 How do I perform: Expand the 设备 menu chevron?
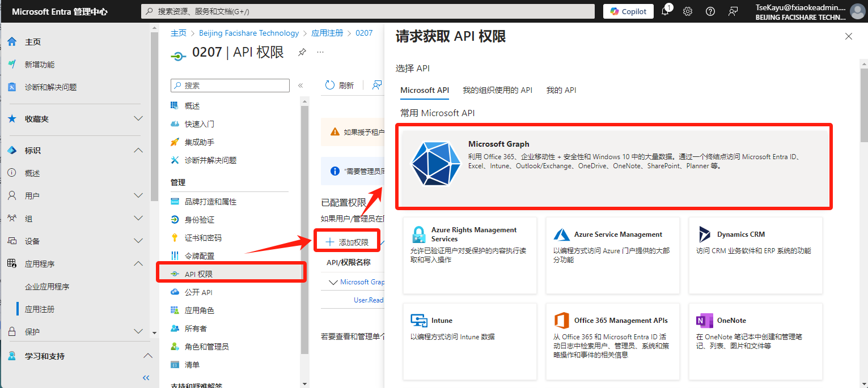coord(138,241)
